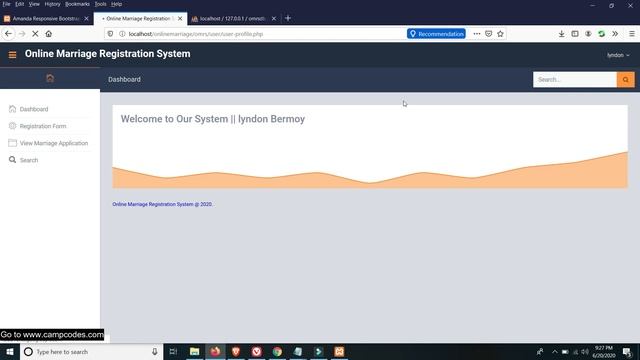Open the Edit menu
Image resolution: width=640 pixels, height=360 pixels.
[19, 4]
